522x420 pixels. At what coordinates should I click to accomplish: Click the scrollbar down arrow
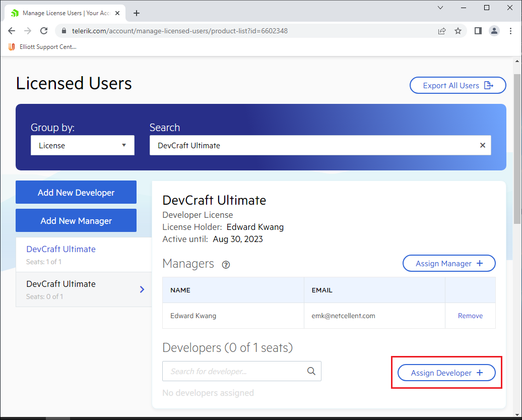pos(517,414)
